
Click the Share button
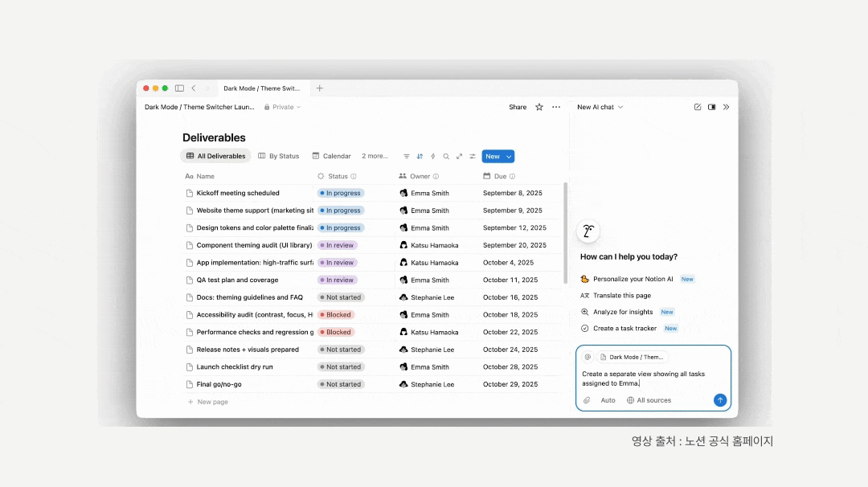(x=518, y=107)
